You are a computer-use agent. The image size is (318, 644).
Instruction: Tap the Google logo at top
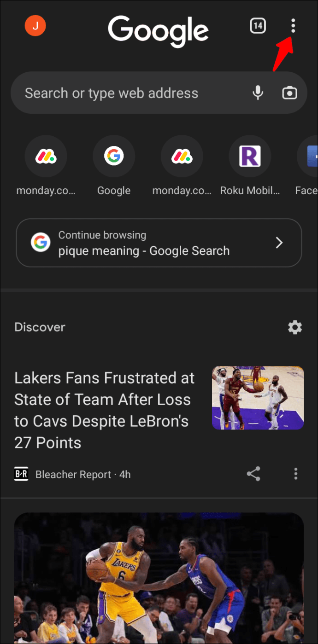158,31
